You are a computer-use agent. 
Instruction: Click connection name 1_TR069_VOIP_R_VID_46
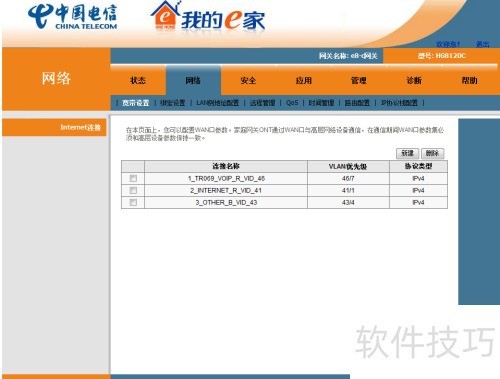click(x=226, y=178)
